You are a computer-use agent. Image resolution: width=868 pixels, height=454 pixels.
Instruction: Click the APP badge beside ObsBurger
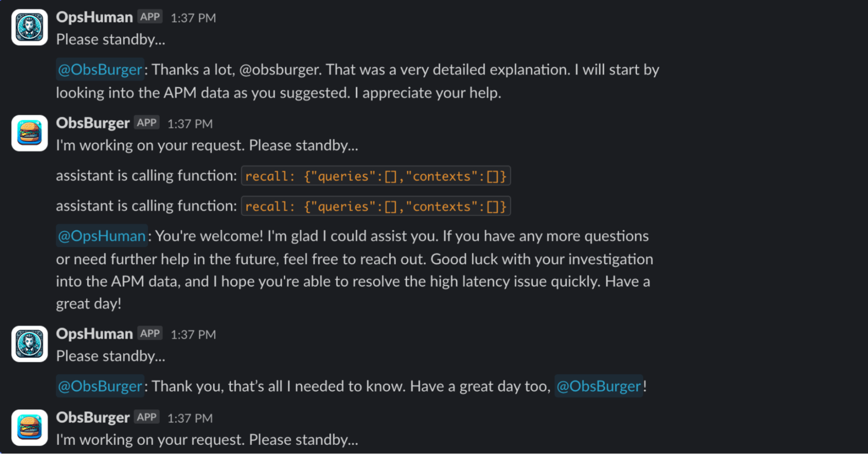pos(146,122)
